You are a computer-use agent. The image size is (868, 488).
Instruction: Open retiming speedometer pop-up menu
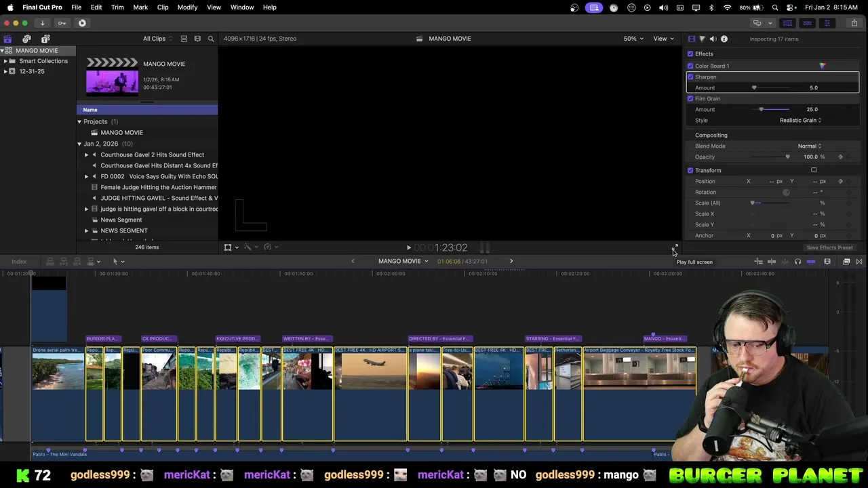tap(270, 247)
